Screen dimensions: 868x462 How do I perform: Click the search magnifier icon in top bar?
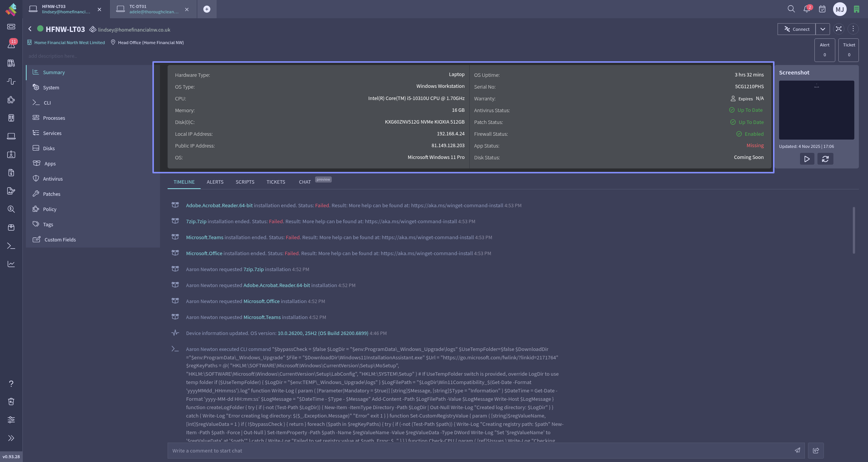791,9
